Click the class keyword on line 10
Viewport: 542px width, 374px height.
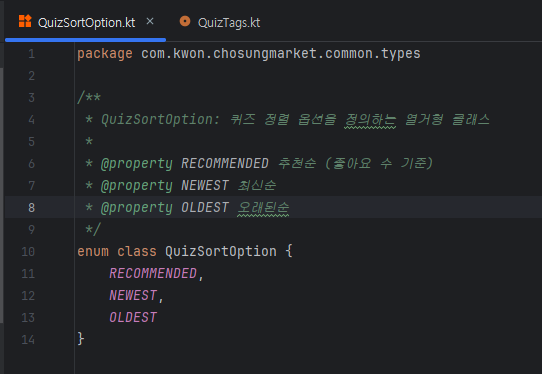pyautogui.click(x=137, y=252)
